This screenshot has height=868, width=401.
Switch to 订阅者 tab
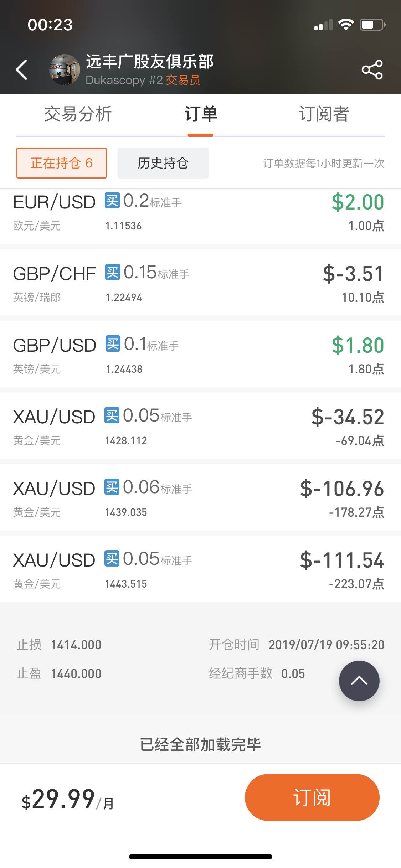coord(324,114)
